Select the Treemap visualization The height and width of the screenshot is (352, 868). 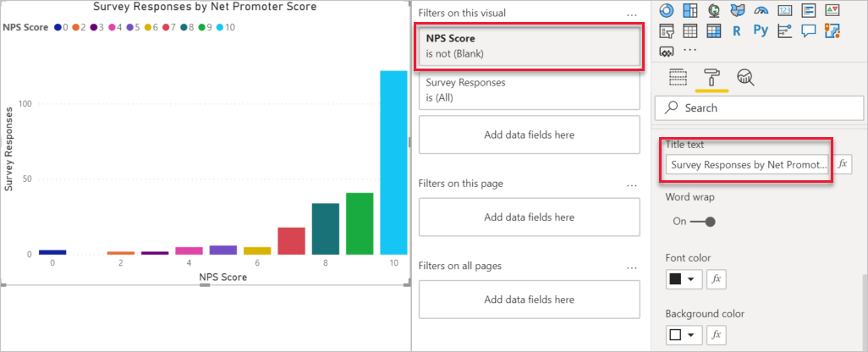pyautogui.click(x=689, y=10)
